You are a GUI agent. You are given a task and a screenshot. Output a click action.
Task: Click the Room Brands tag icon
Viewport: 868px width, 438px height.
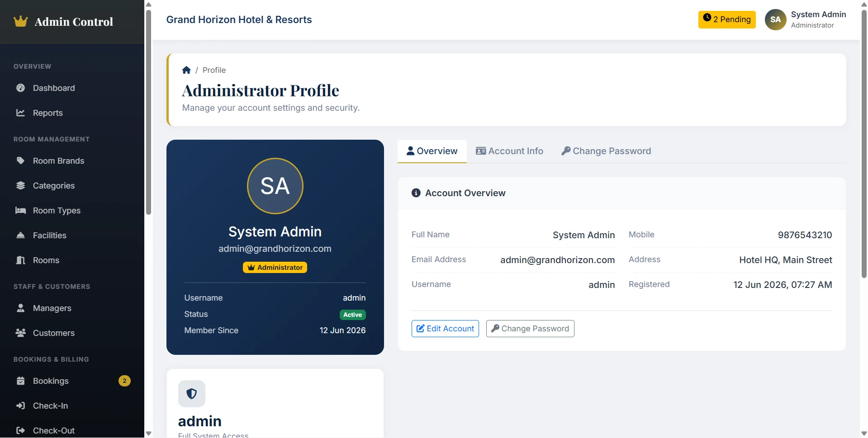(x=20, y=160)
